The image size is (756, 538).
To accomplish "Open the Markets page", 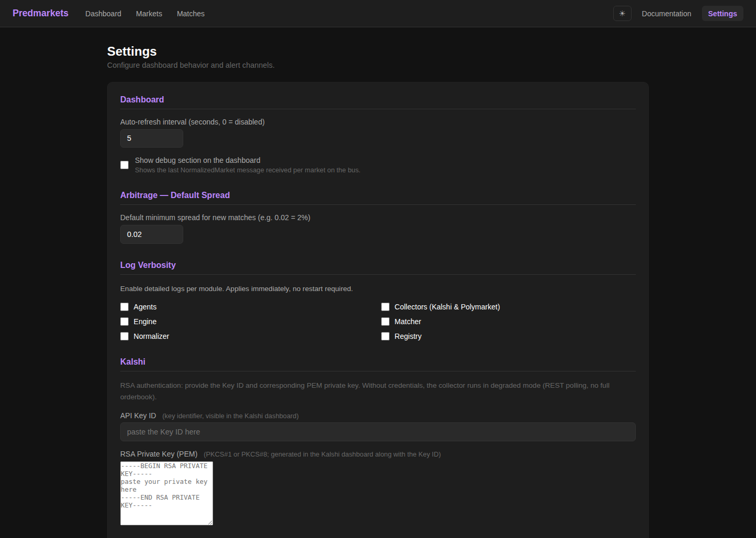I will coord(149,13).
